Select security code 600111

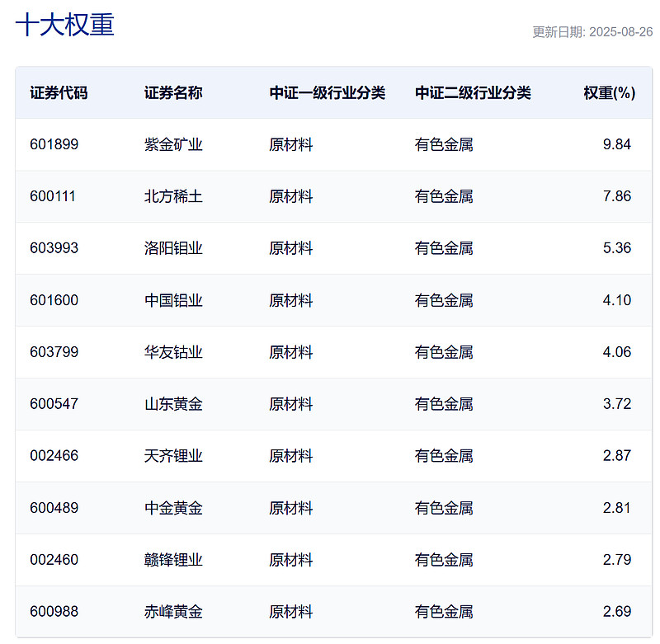[x=53, y=196]
